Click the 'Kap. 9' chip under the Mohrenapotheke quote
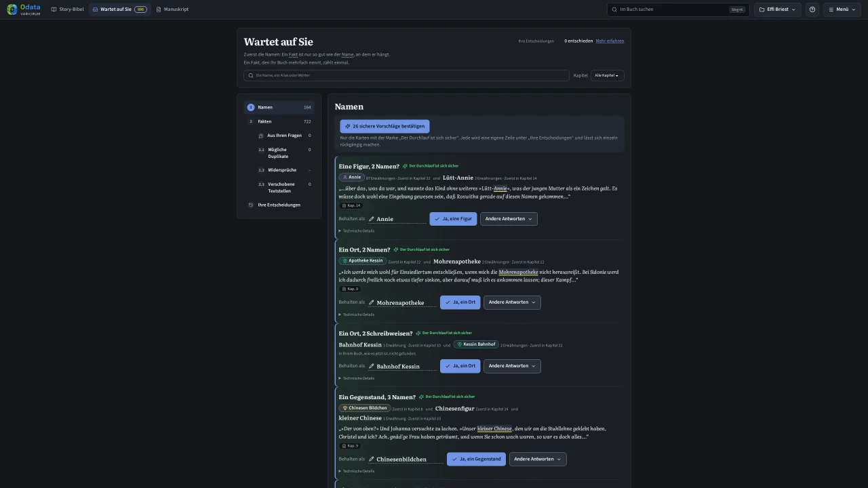Screen dimensions: 868x488 point(349,289)
